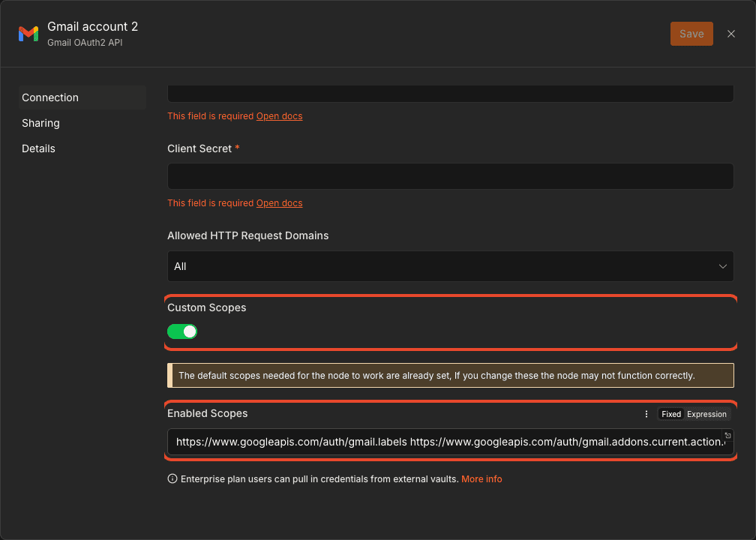Image resolution: width=756 pixels, height=540 pixels.
Task: Click the Save button
Action: pos(691,34)
